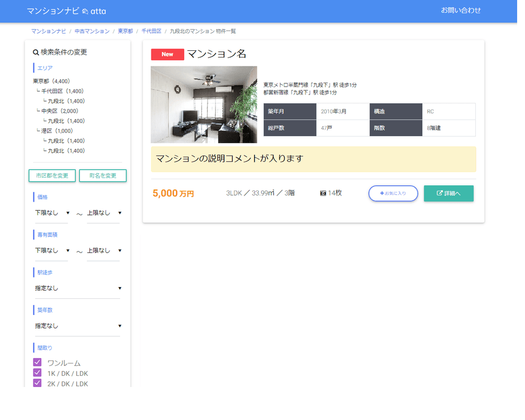Screen dimensions: 525x420
Task: Open the 専有面積 upper limit dropdown
Action: (104, 251)
